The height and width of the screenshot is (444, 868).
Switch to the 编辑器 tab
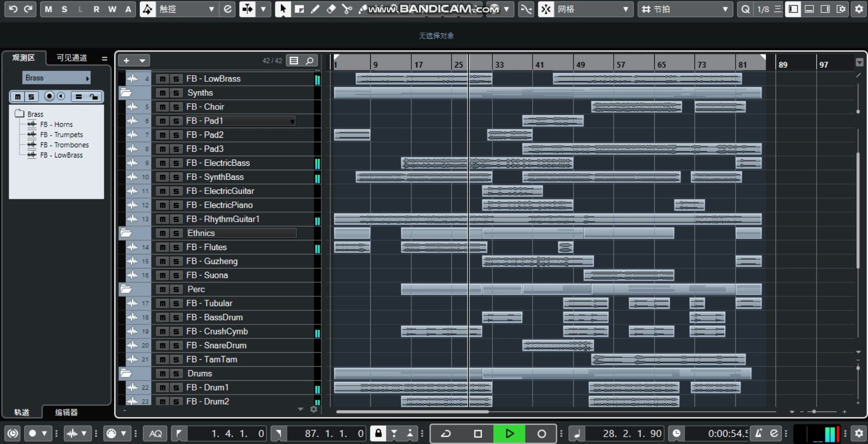[66, 412]
